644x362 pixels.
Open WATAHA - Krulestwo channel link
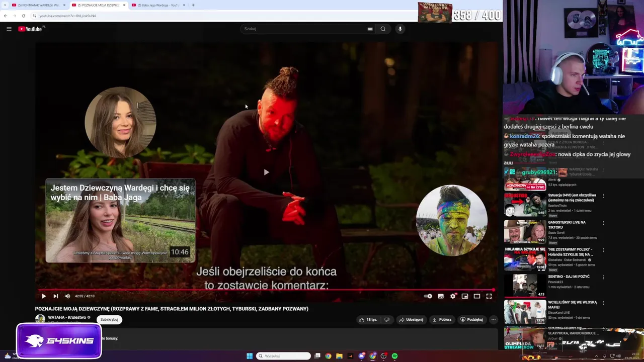[67, 317]
